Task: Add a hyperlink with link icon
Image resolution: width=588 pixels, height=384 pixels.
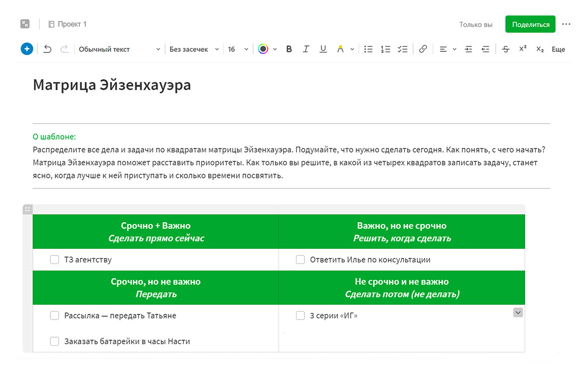Action: coord(423,49)
